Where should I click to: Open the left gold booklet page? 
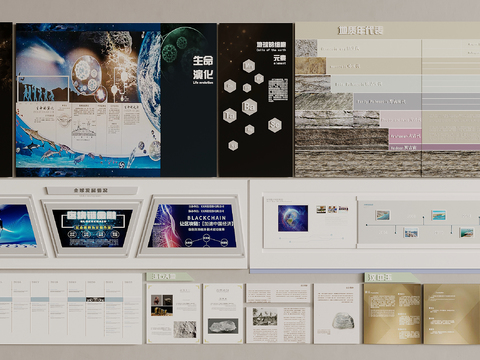point(392,314)
